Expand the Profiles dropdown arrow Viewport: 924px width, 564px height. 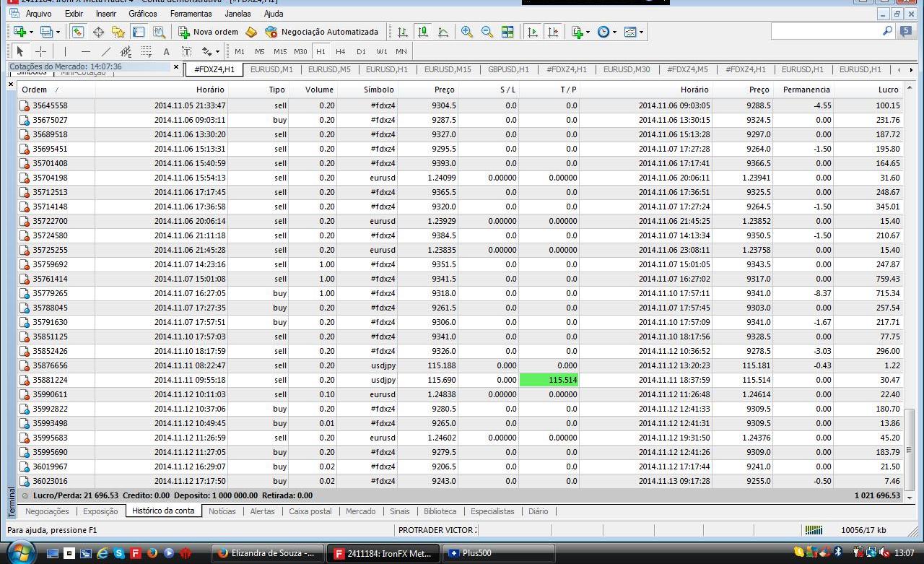pos(58,32)
